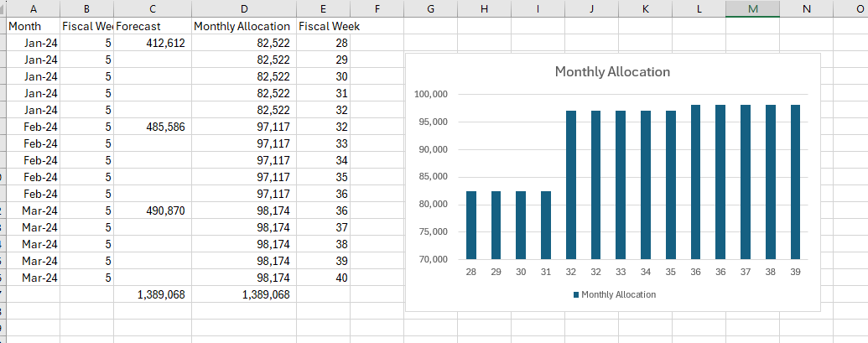Click the 85,000 label on chart axis
Image resolution: width=868 pixels, height=343 pixels.
433,177
